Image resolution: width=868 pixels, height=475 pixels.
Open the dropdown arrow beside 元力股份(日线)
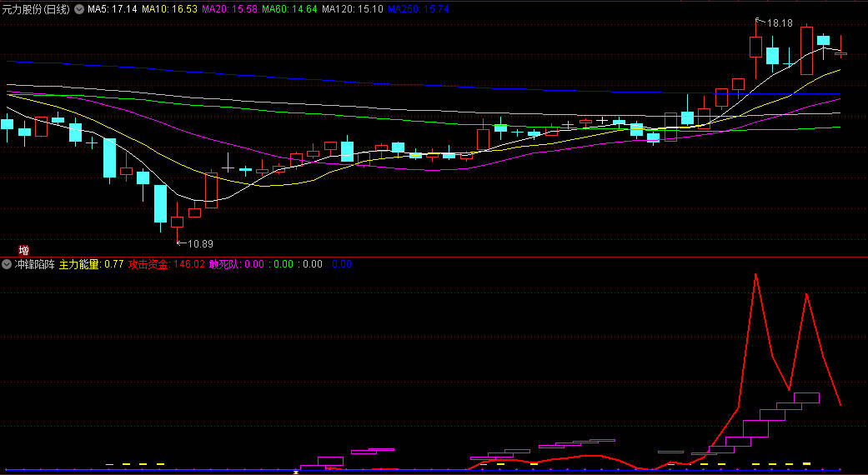79,9
